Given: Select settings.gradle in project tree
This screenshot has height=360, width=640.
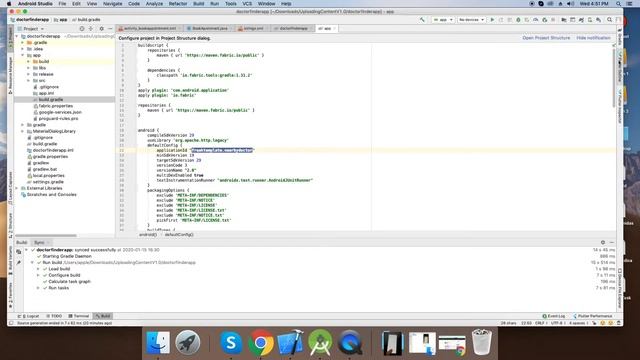Looking at the screenshot, I should (48, 182).
